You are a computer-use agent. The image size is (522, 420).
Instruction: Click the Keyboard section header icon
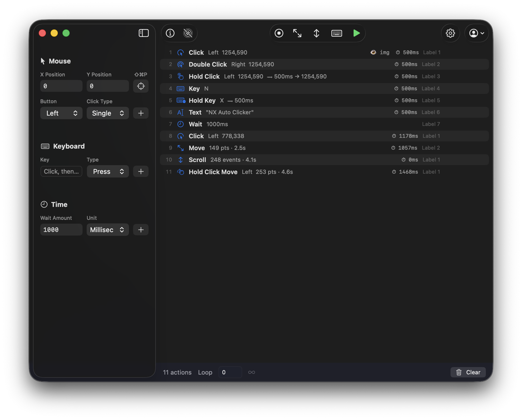[45, 146]
